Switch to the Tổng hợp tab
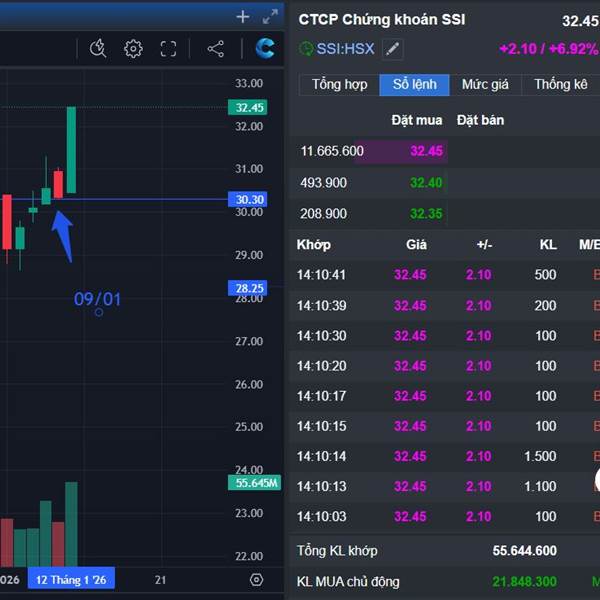The image size is (600, 600). click(x=339, y=85)
